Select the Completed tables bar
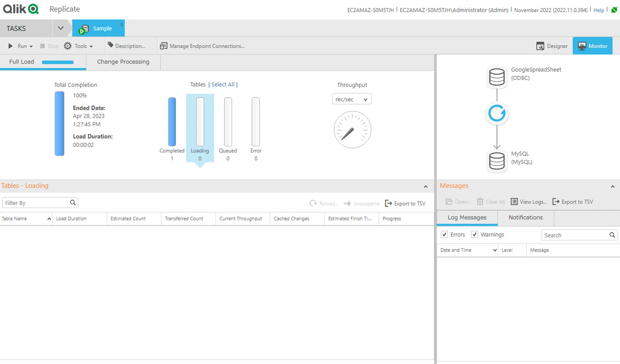Viewport: 620px width, 364px height. (x=172, y=122)
